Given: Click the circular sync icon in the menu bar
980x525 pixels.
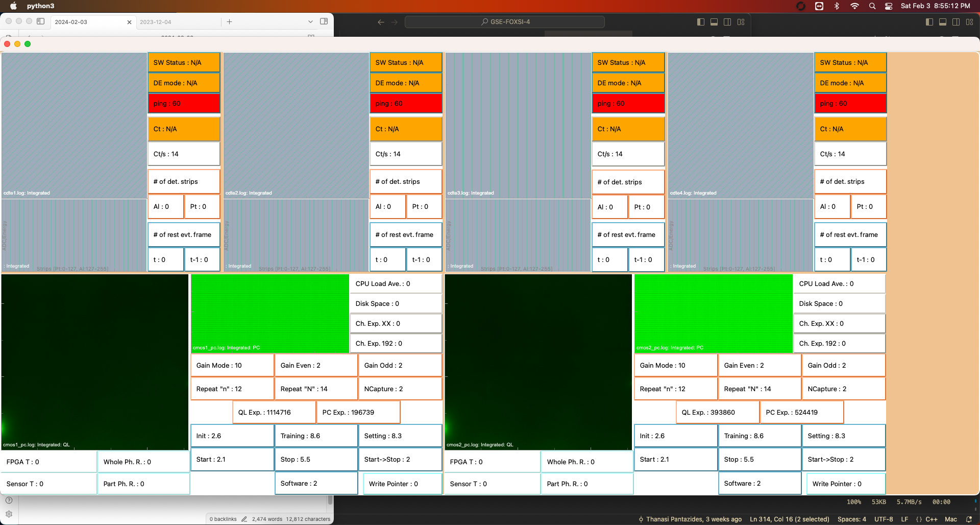Looking at the screenshot, I should point(801,6).
